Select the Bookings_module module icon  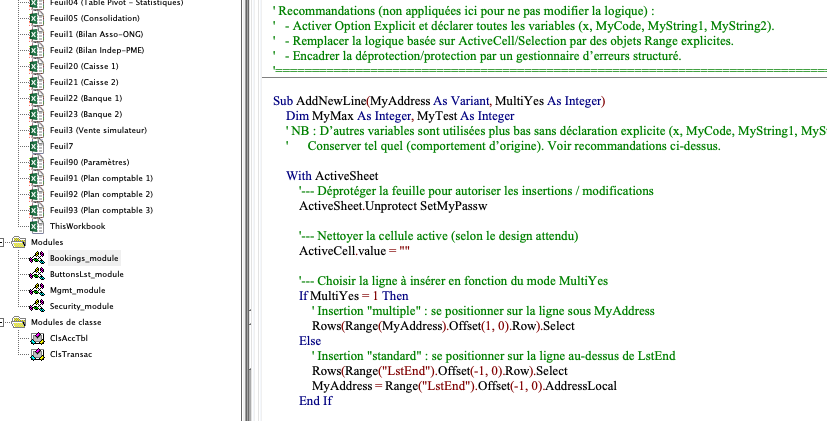pos(38,258)
